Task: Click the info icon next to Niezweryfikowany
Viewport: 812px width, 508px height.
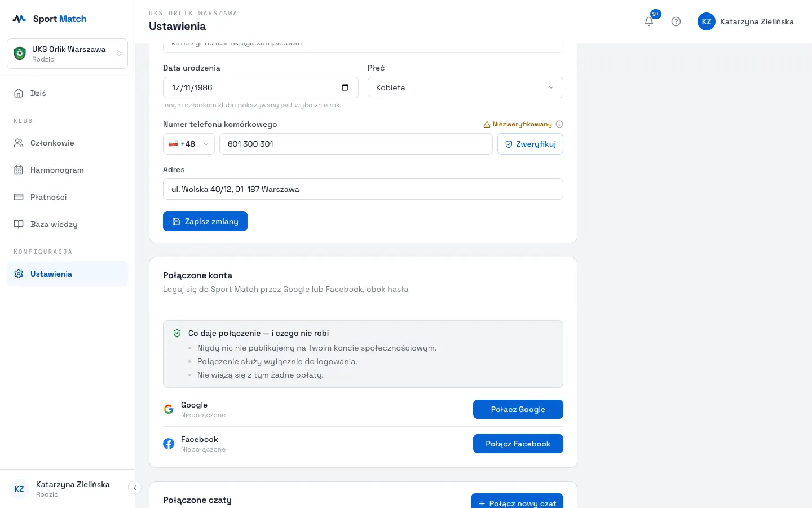Action: [x=559, y=124]
